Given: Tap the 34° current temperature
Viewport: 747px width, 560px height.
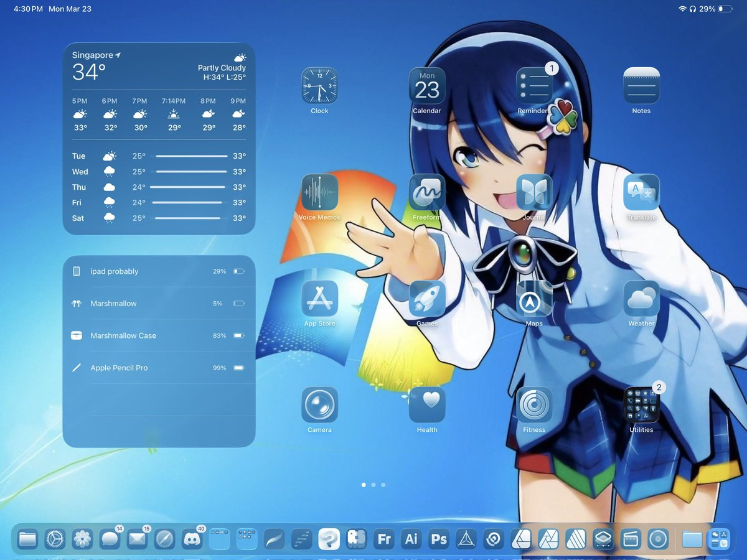Looking at the screenshot, I should click(89, 72).
